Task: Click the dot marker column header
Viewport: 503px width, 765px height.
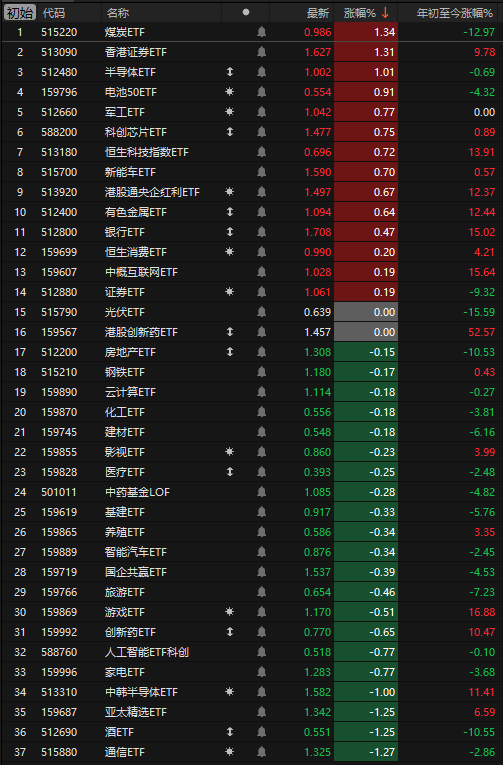Action: (x=246, y=12)
